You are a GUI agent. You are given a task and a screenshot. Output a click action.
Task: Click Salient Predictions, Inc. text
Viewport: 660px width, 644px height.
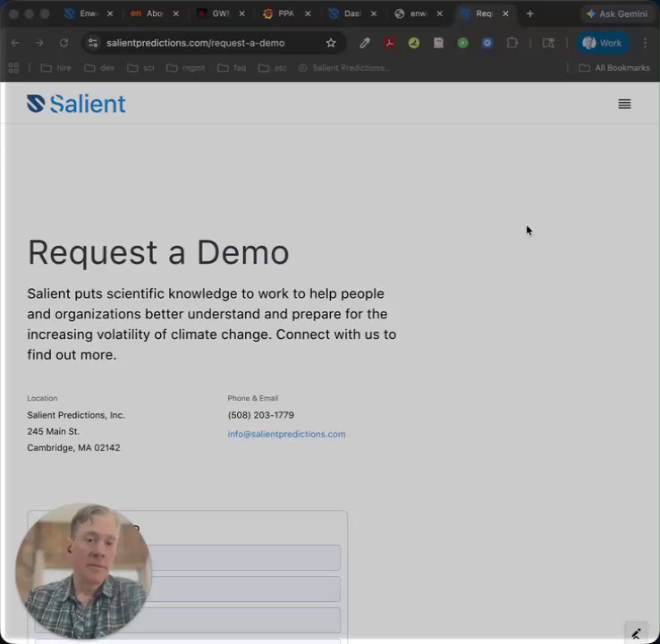76,415
